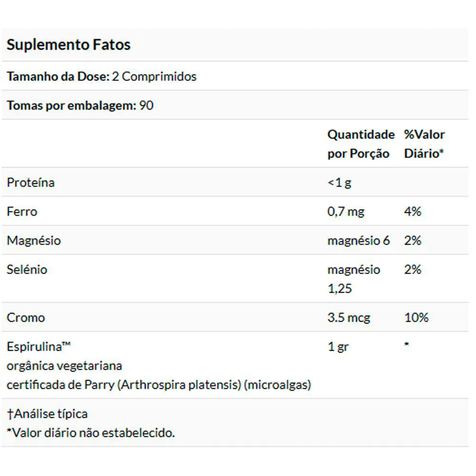Select the Proteína row label
The image size is (476, 476).
(x=30, y=183)
